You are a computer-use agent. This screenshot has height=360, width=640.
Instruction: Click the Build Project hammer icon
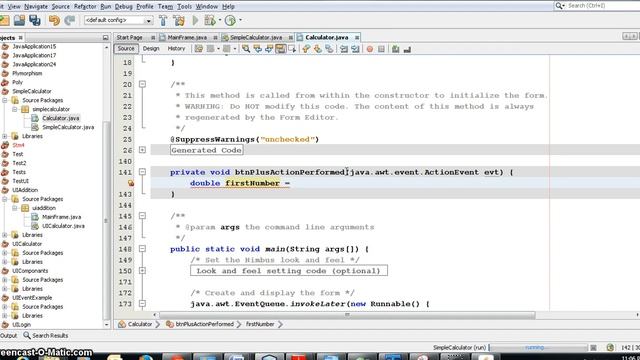(163, 20)
